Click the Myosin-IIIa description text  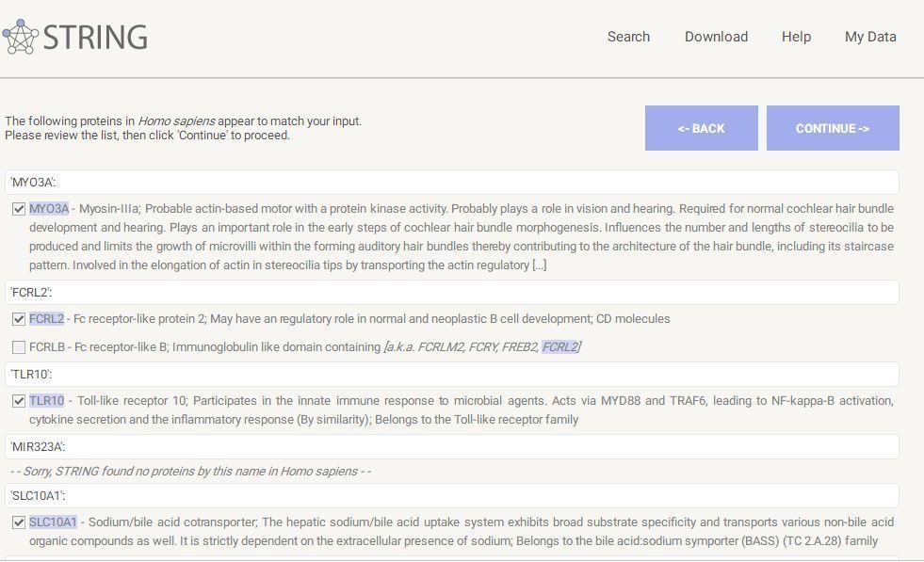tap(462, 237)
